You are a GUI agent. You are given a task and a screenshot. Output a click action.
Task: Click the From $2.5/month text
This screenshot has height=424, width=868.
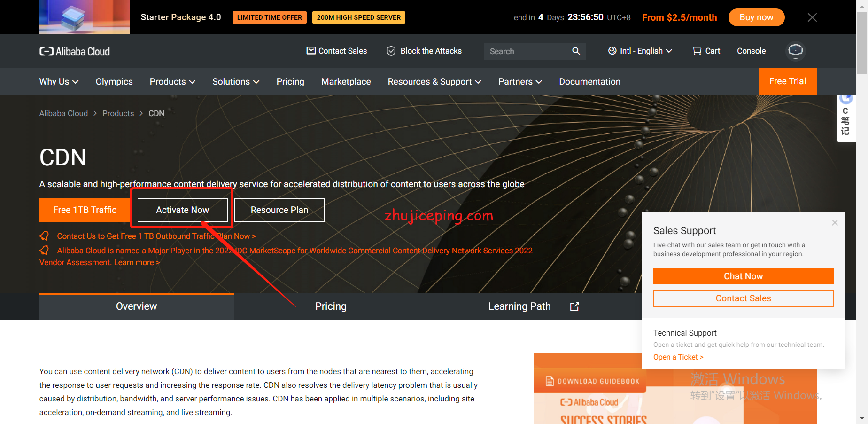(x=680, y=17)
